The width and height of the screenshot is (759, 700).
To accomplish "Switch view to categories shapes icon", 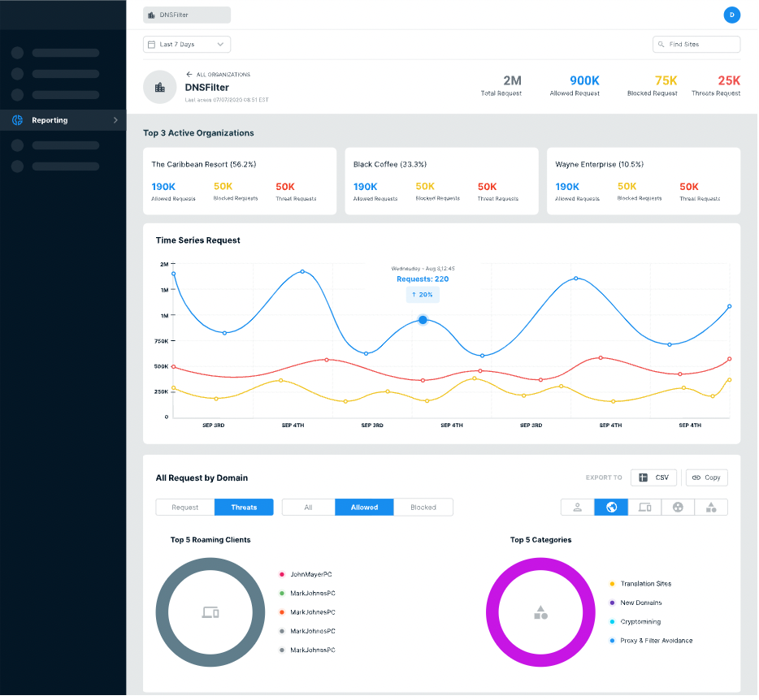I will 712,508.
